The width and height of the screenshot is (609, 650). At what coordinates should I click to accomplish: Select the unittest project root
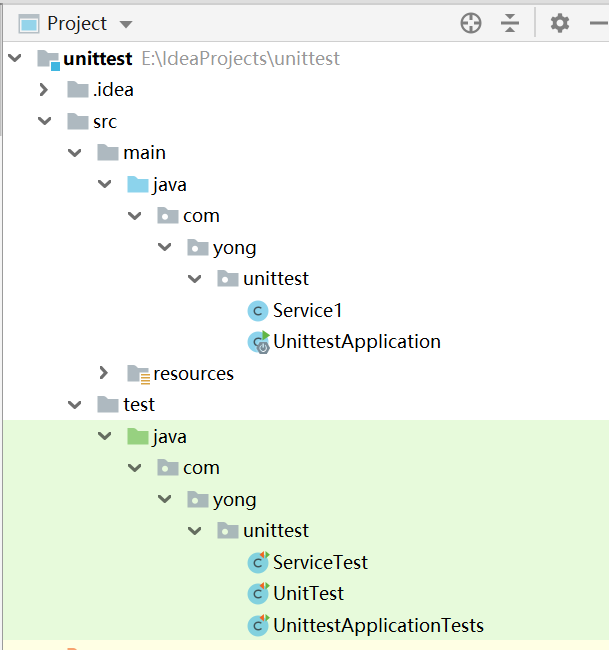coord(97,59)
